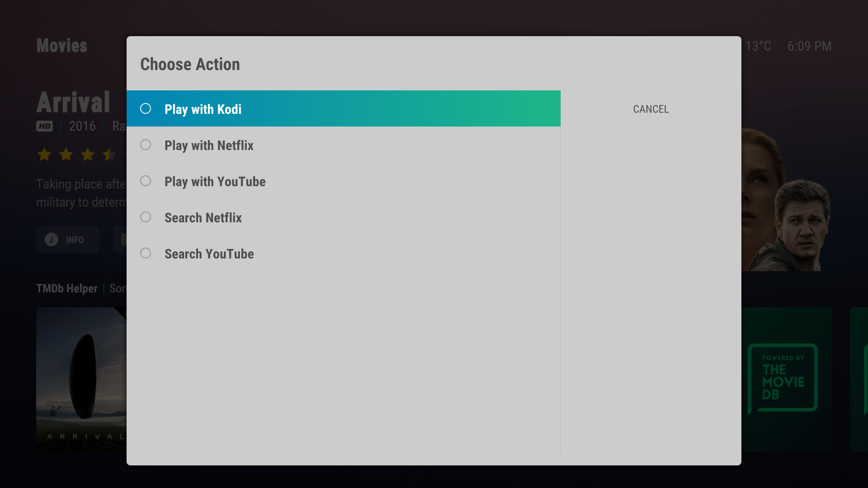Click the TMDb Helper label
The width and height of the screenshot is (868, 488).
coord(67,288)
